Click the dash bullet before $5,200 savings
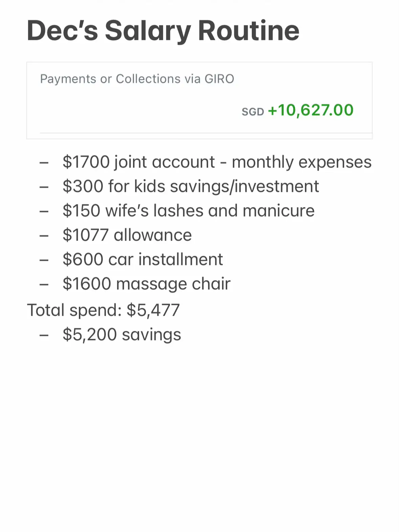This screenshot has height=532, width=399. click(x=44, y=335)
